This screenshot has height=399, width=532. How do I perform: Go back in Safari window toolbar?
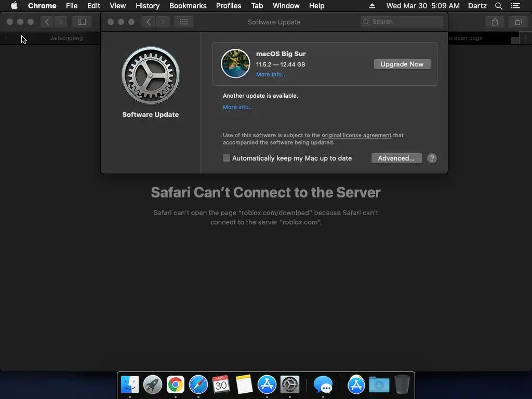point(47,22)
